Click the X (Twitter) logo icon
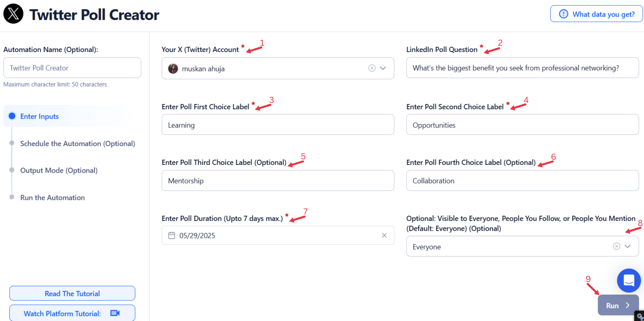 pyautogui.click(x=13, y=14)
